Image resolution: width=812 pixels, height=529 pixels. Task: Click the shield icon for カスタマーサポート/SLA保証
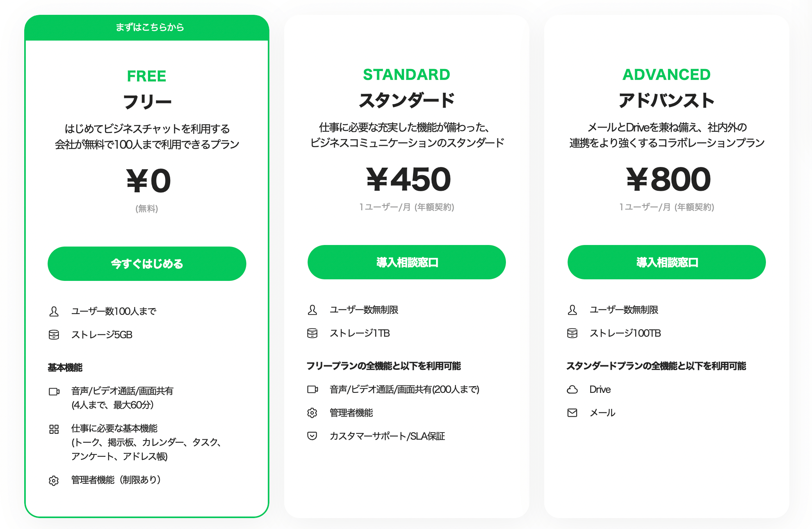pyautogui.click(x=312, y=436)
